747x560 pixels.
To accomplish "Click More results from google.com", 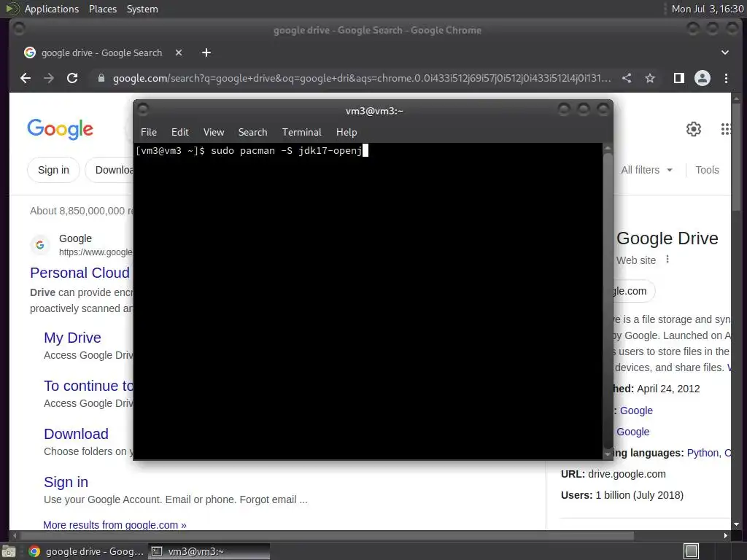I will point(115,525).
